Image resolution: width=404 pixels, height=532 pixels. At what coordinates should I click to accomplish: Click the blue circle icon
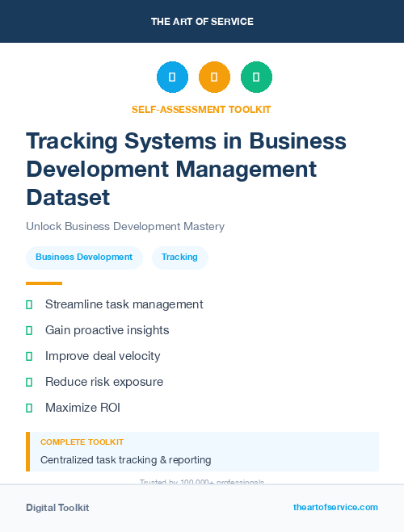(172, 77)
